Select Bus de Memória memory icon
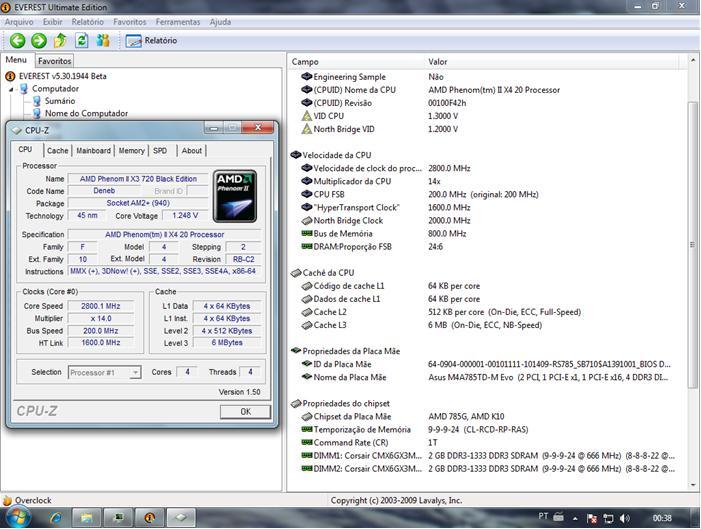701x529 pixels. [x=307, y=233]
